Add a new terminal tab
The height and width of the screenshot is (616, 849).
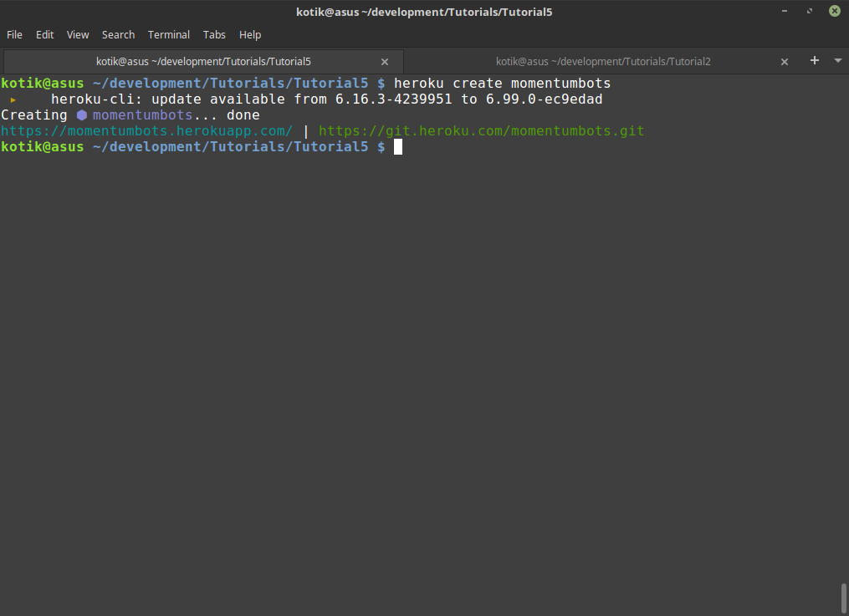click(815, 60)
